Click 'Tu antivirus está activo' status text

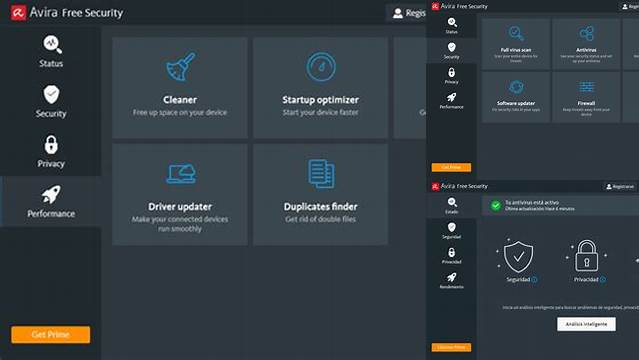532,202
